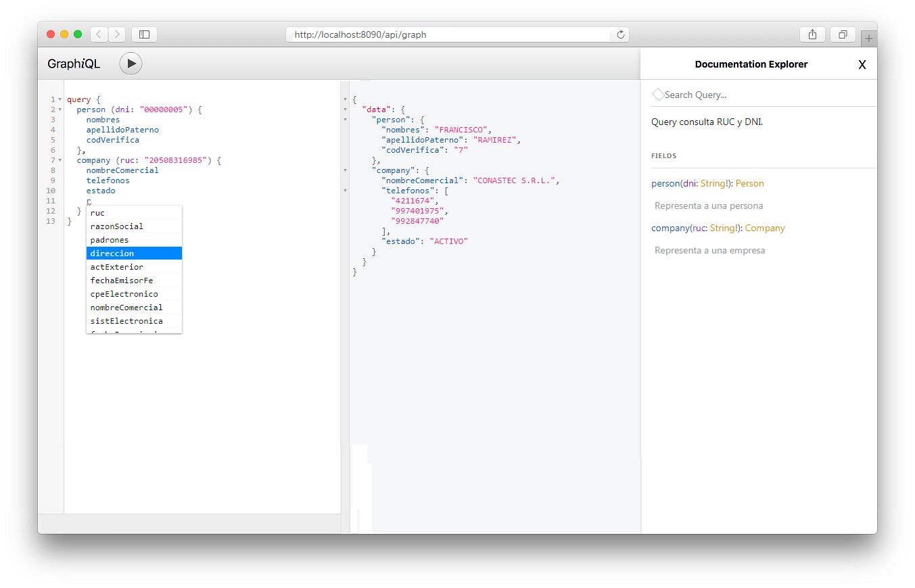Screen dimensions: 915x588
Task: Close the Documentation Explorer panel
Action: click(862, 65)
